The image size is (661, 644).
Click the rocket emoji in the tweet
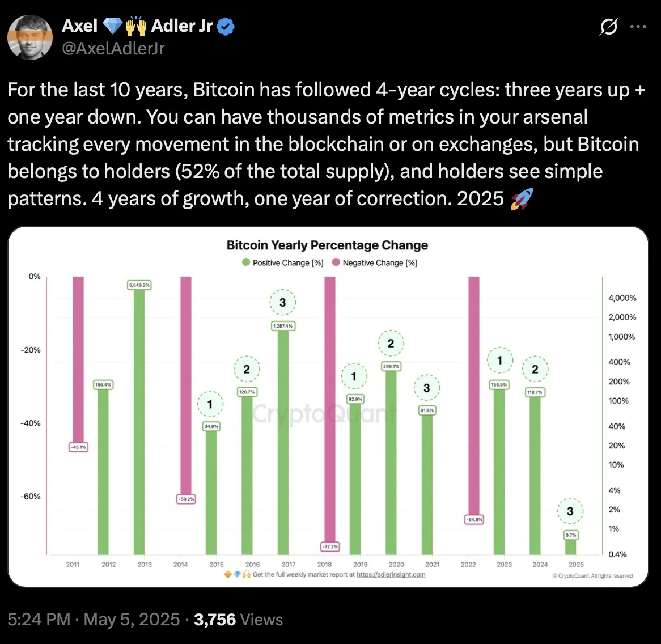tap(522, 198)
